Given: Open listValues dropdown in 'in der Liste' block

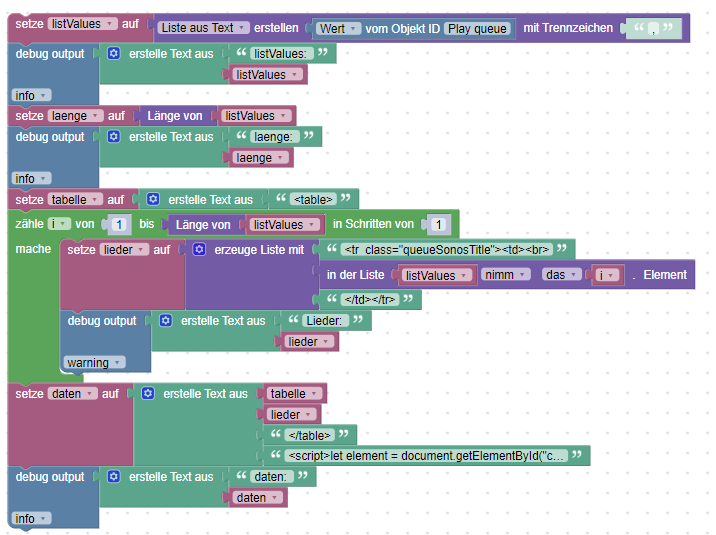Looking at the screenshot, I should coord(437,275).
